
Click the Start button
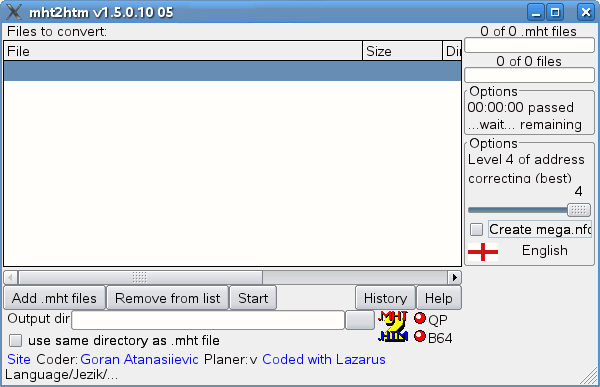coord(253,298)
